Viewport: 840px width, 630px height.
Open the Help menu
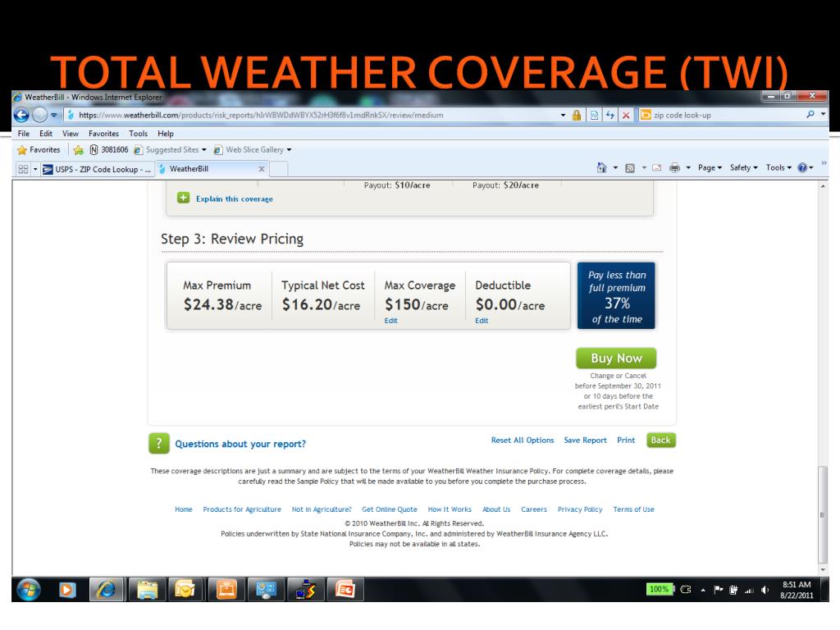(x=166, y=134)
